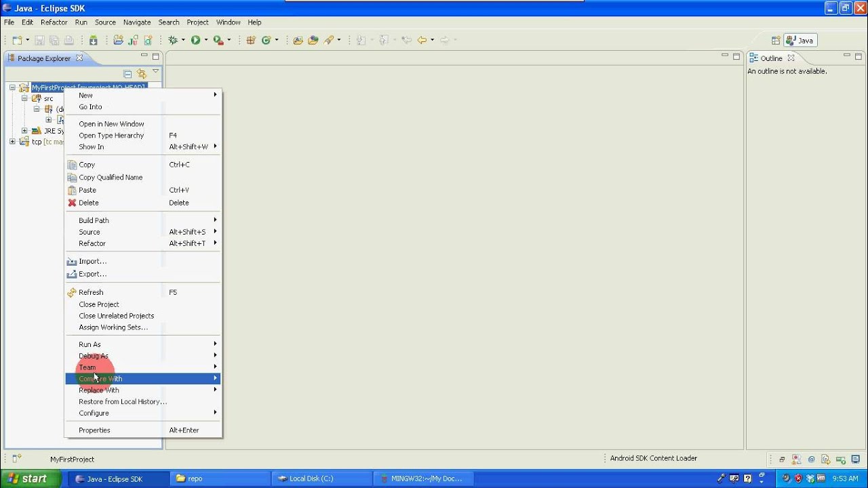Open the External Tools dropdown arrow
Image resolution: width=868 pixels, height=488 pixels.
coord(229,41)
